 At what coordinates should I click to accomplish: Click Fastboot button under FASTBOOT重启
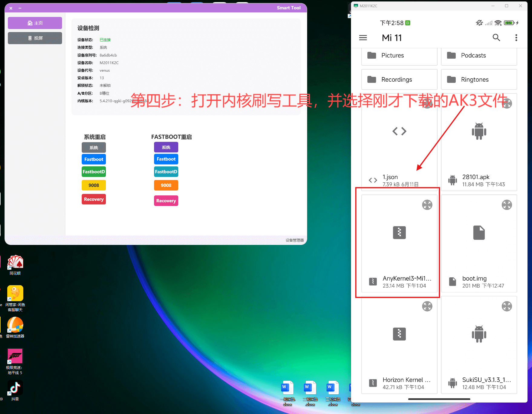click(166, 159)
